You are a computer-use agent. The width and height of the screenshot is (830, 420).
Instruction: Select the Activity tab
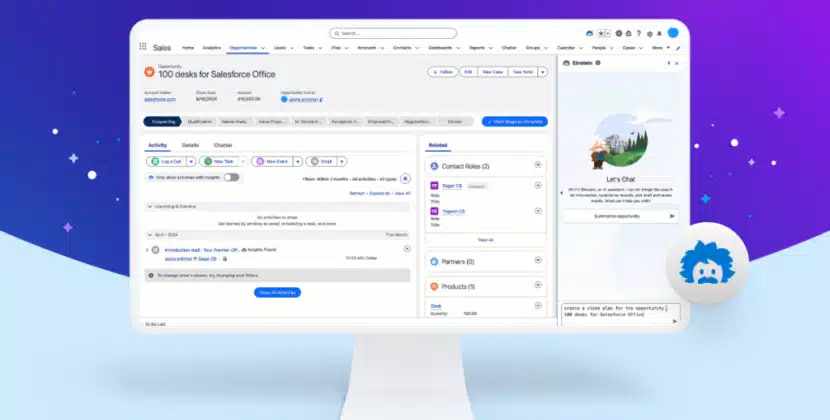tap(157, 145)
